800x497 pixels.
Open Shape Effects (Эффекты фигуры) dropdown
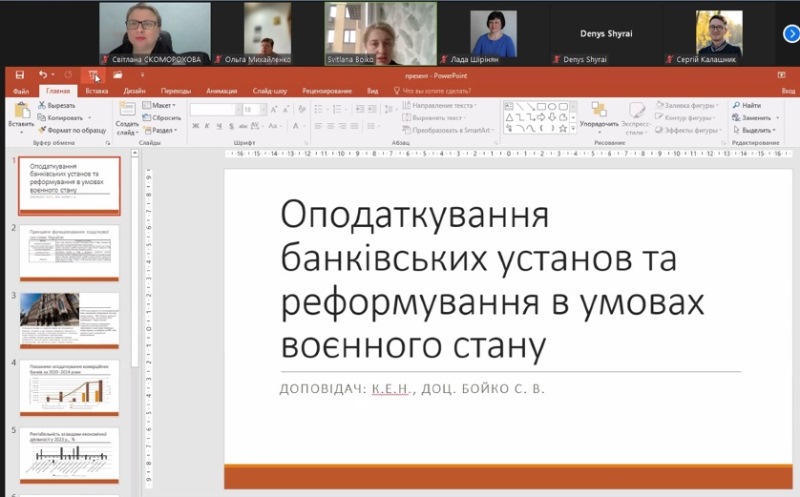tap(688, 130)
